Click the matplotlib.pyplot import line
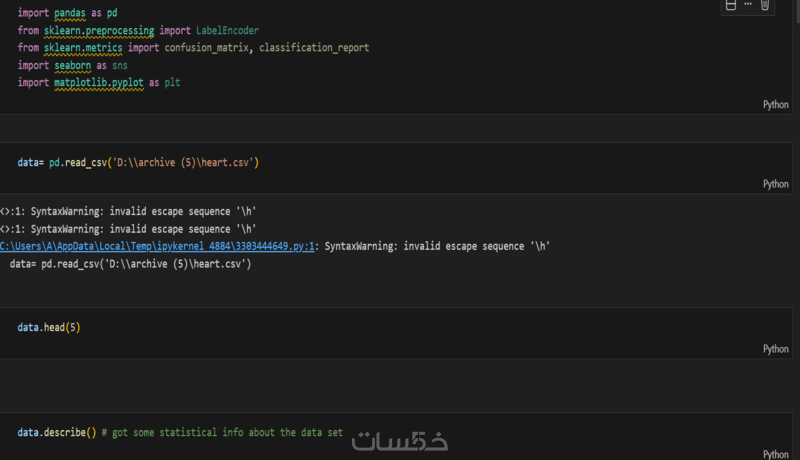The image size is (800, 460). [98, 82]
